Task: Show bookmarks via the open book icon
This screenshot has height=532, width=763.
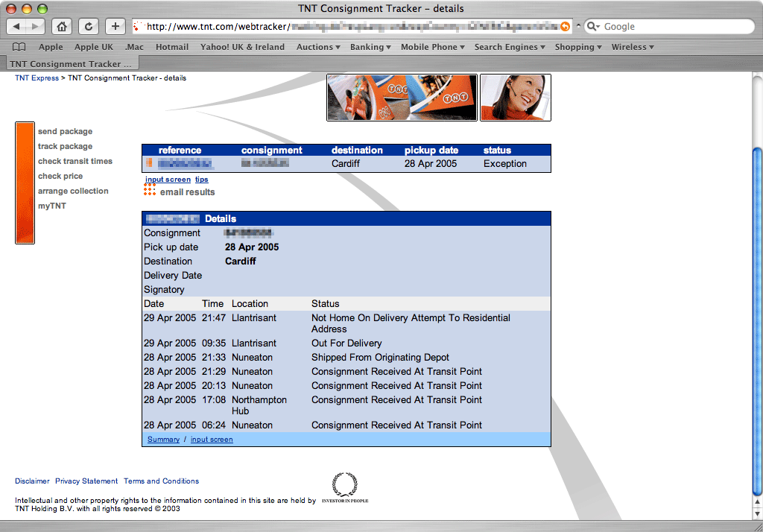Action: [19, 47]
